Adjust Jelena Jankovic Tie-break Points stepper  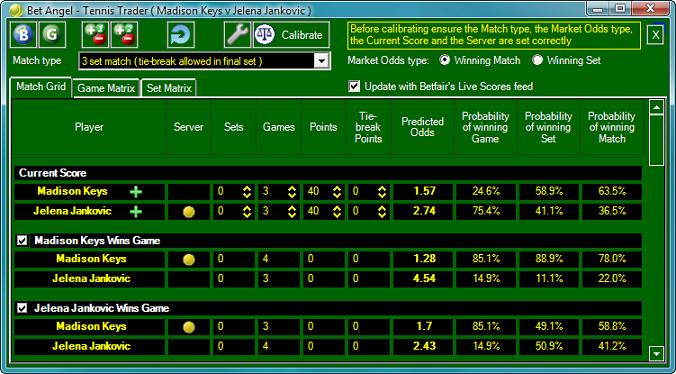click(x=382, y=212)
